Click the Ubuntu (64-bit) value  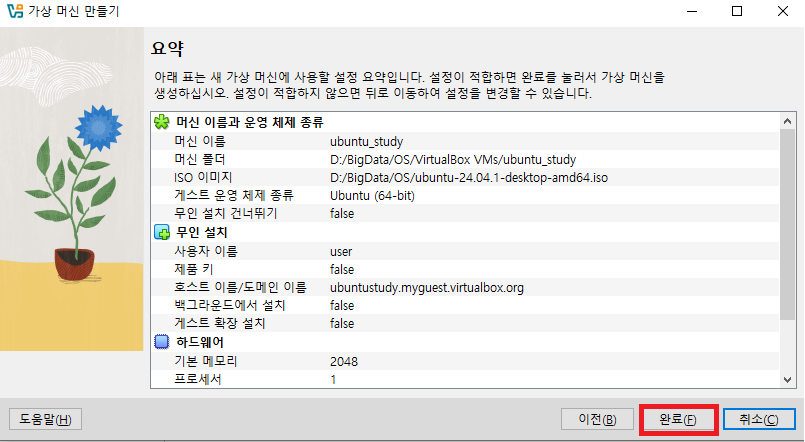coord(372,196)
